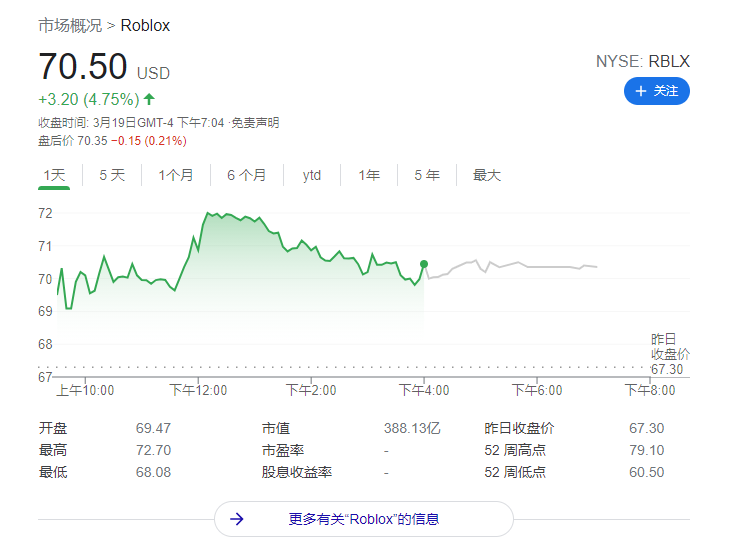Select the 1天 time range tab
This screenshot has height=546, width=749.
[54, 175]
